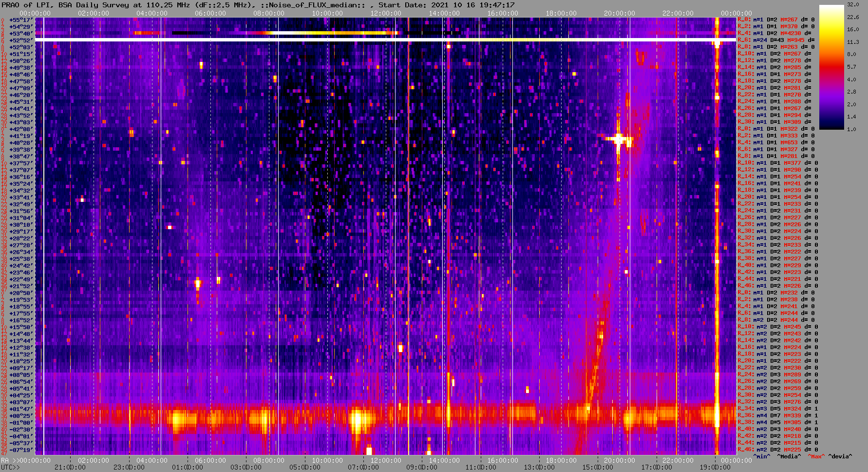Click declination label -07°19'
Screen dimensions: 868x472
[21, 450]
